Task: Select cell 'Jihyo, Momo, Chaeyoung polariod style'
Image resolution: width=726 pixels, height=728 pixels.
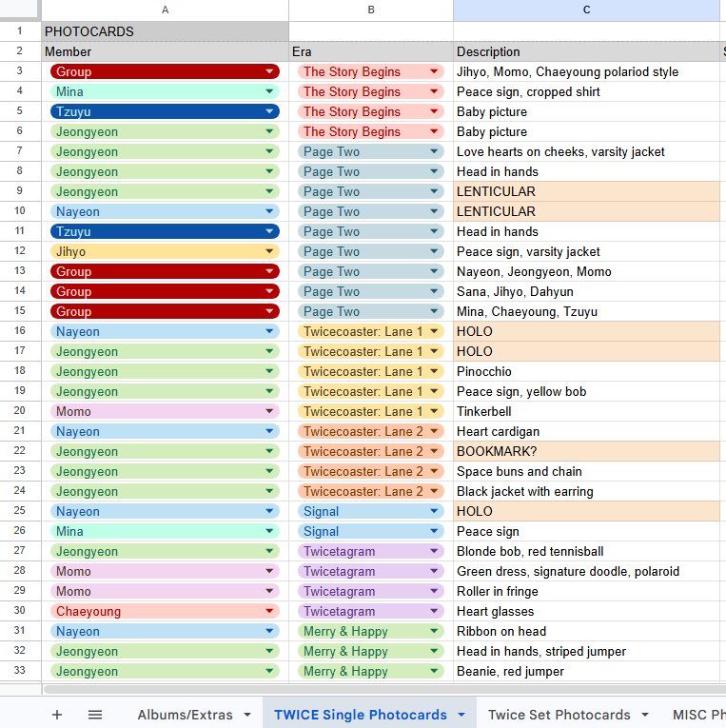Action: point(586,71)
